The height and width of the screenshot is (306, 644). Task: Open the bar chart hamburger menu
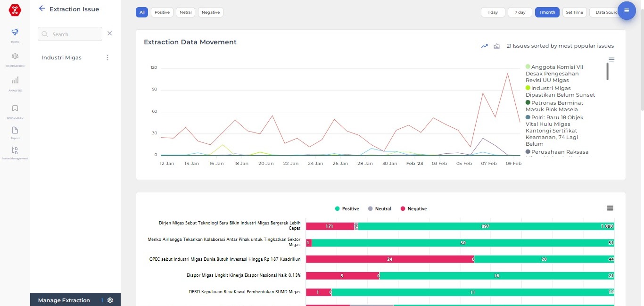click(x=610, y=208)
